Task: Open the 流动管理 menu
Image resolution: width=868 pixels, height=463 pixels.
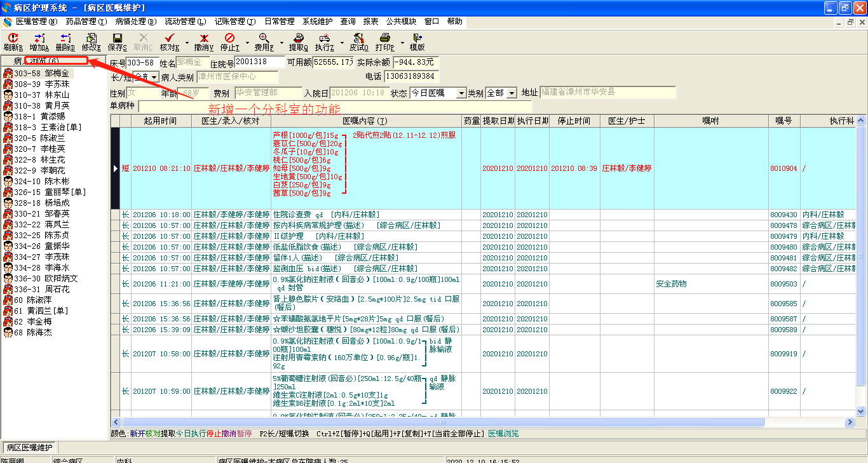Action: pyautogui.click(x=186, y=22)
